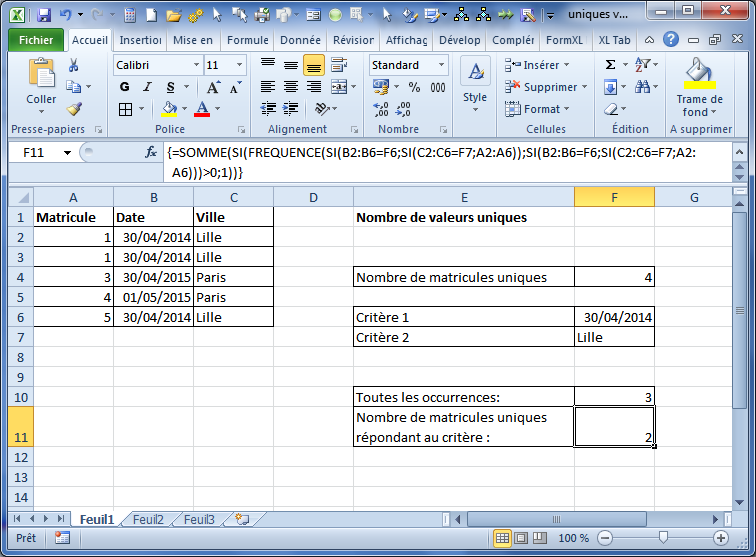The image size is (756, 557).
Task: Click the Undo arrow icon
Action: [x=66, y=15]
